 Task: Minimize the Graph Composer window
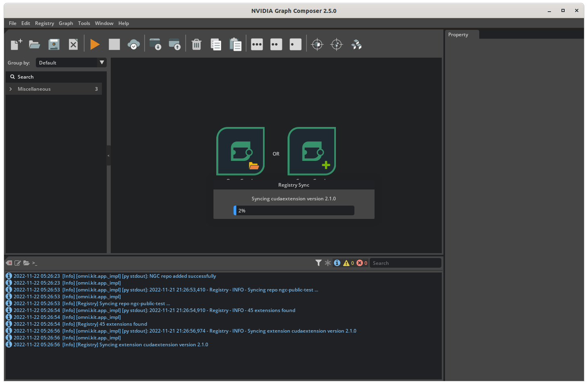coord(549,11)
